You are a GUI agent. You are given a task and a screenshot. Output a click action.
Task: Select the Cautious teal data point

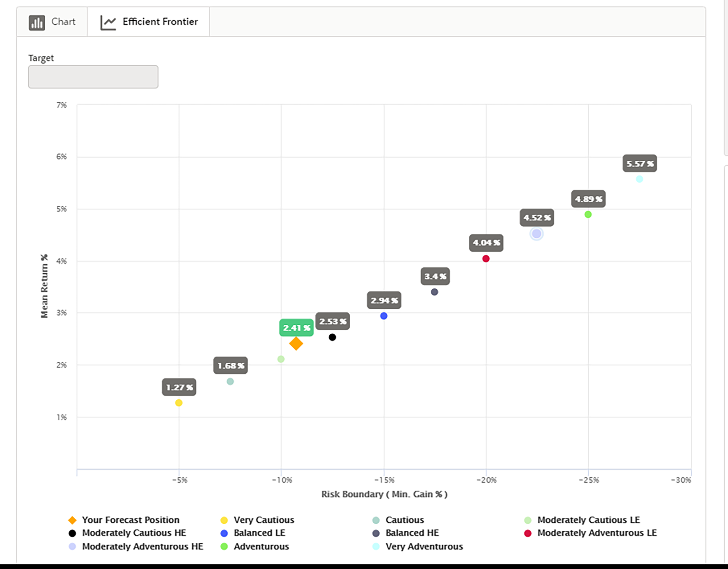[230, 381]
